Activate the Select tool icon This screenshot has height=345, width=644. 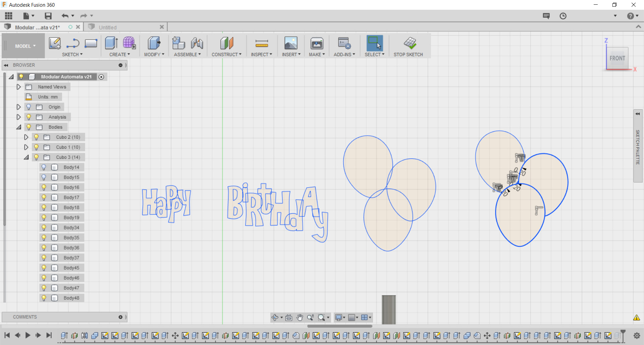(375, 43)
